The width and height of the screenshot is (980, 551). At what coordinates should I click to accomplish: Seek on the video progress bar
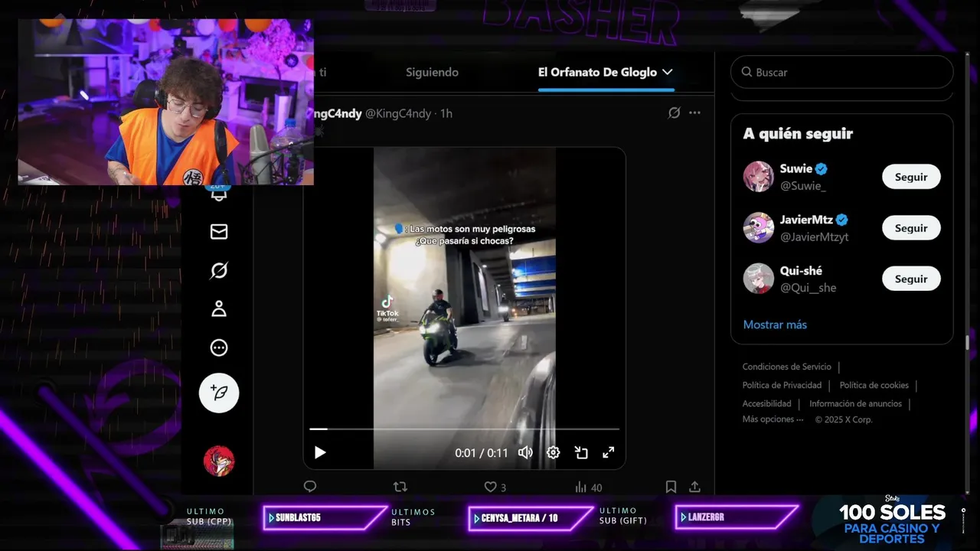pos(464,429)
